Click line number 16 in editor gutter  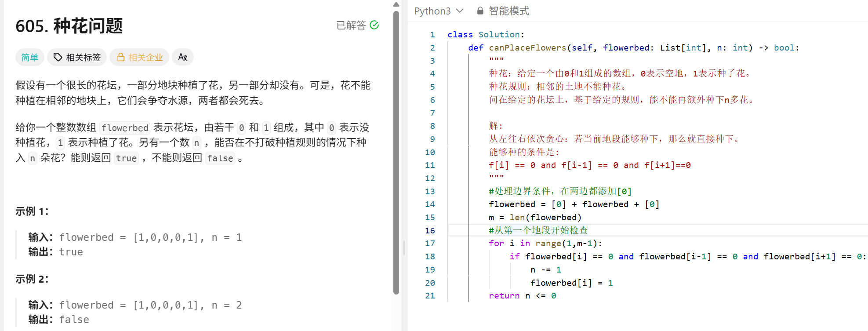pyautogui.click(x=430, y=230)
